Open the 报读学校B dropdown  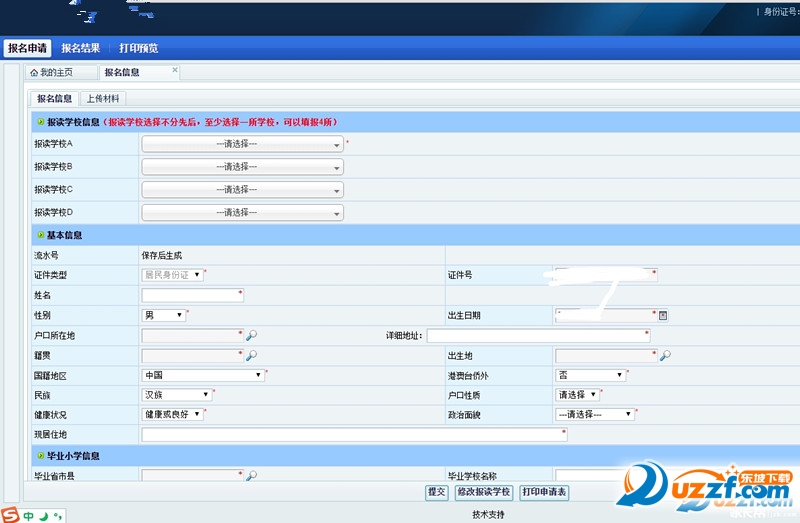click(242, 167)
